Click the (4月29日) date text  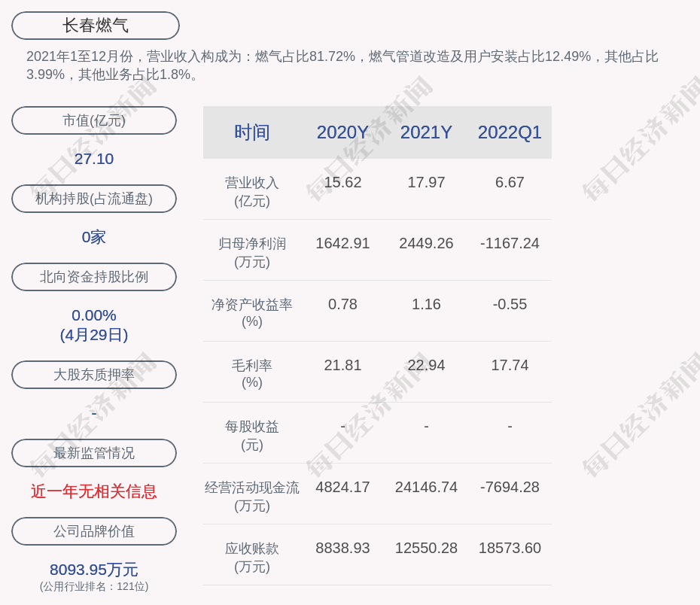[94, 335]
